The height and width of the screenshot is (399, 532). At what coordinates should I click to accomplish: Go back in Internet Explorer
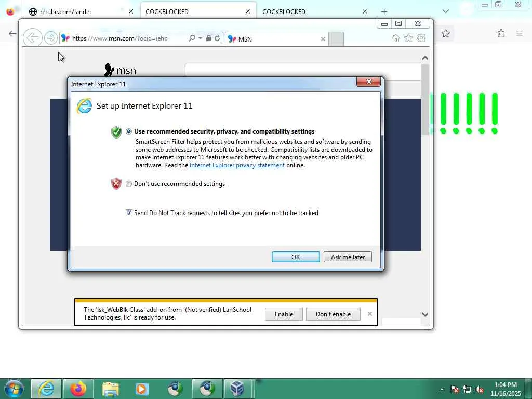33,37
